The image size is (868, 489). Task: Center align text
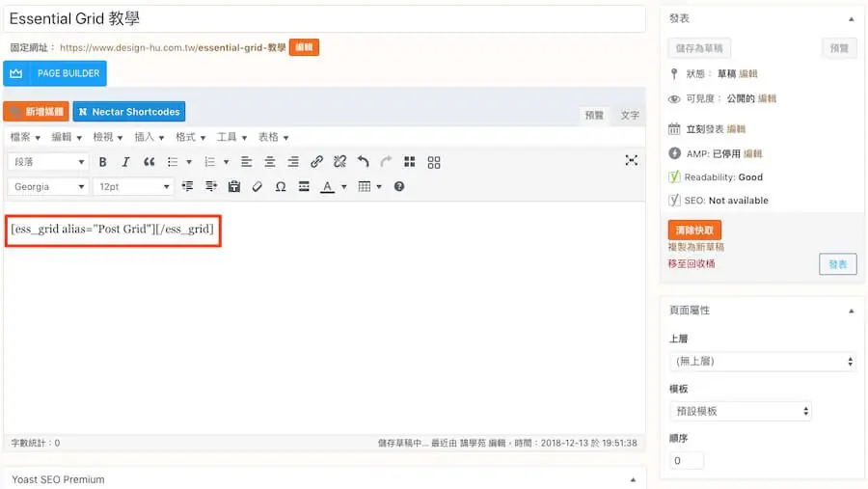270,162
